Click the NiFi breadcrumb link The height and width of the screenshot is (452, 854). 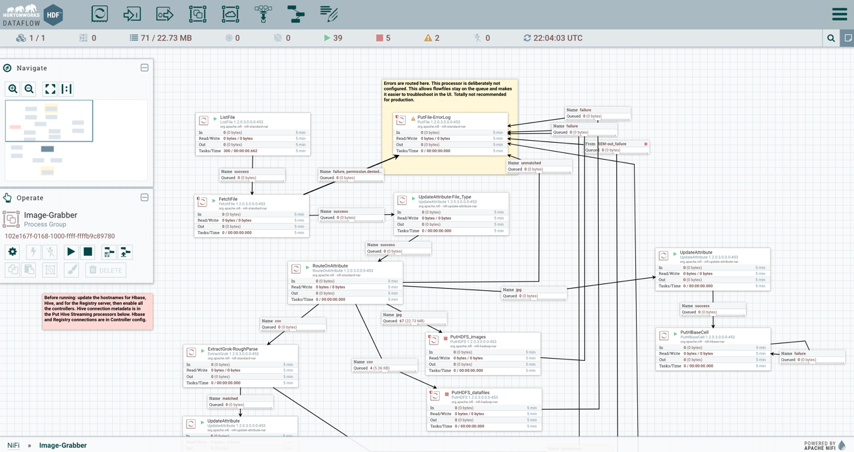[x=13, y=445]
